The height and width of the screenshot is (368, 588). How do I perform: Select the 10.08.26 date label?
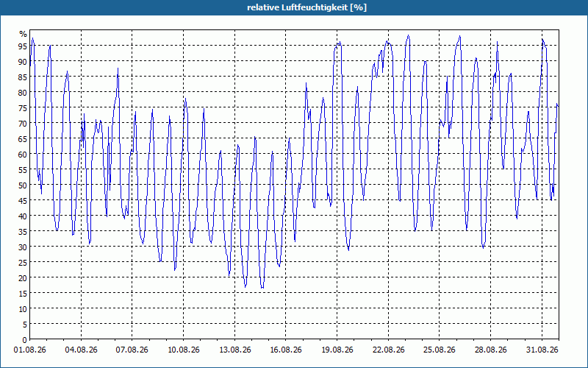point(183,350)
